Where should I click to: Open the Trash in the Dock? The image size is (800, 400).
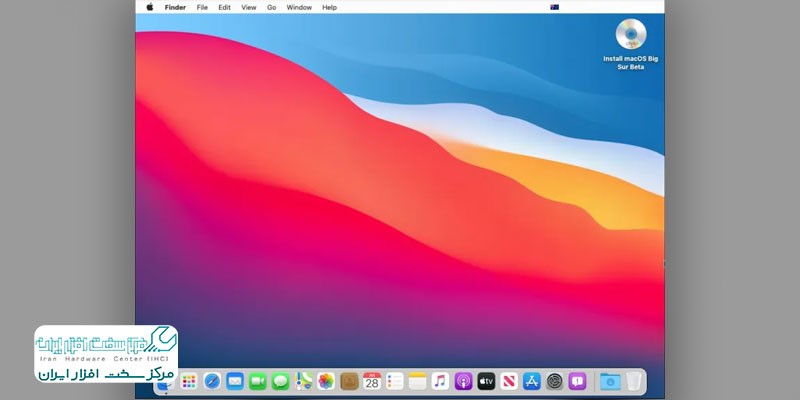(x=634, y=381)
